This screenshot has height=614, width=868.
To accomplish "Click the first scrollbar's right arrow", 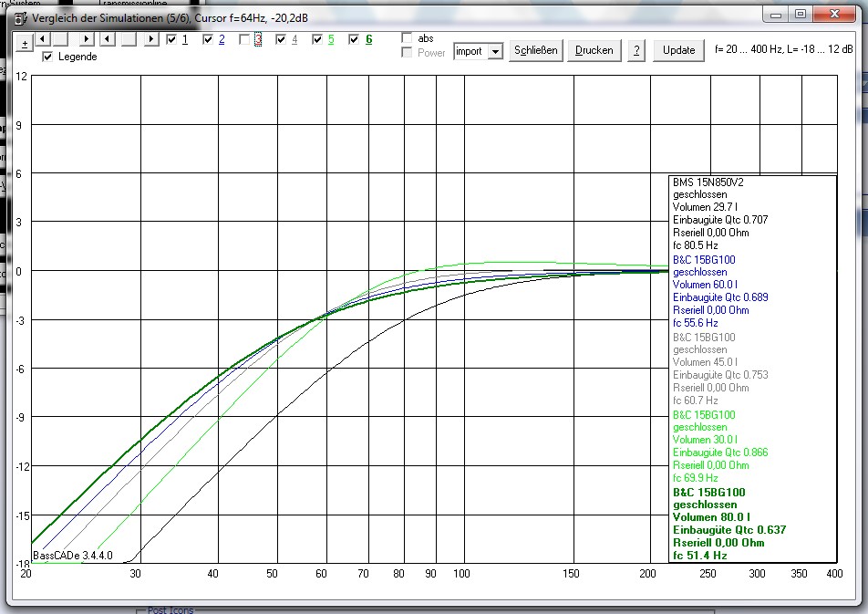I will 87,39.
